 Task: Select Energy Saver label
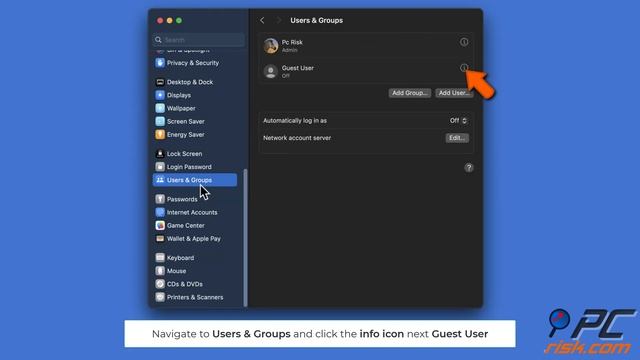click(186, 134)
